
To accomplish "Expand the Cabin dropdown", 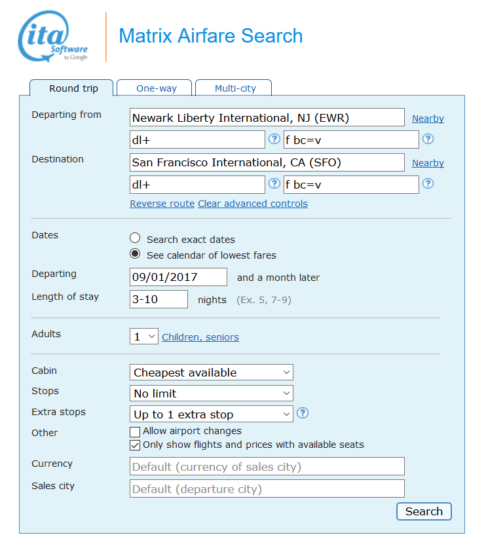I will [211, 372].
